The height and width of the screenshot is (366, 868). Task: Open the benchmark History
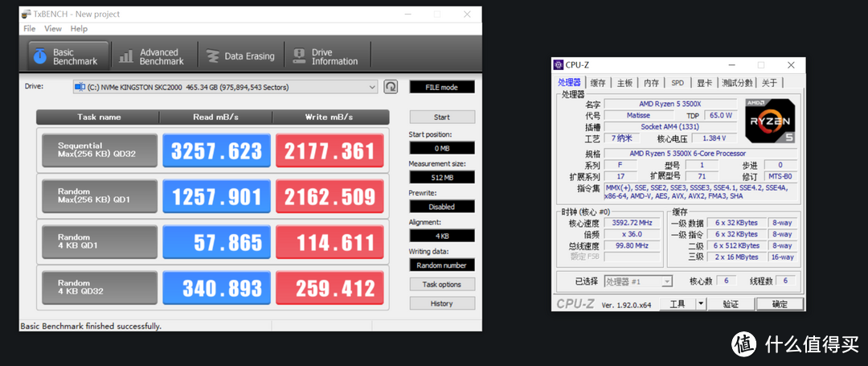[x=442, y=303]
